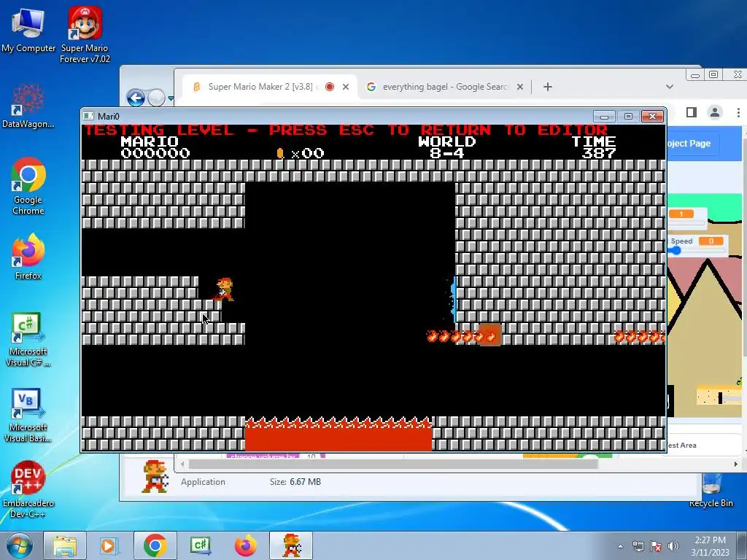Open the My Computer desktop icon
The image size is (747, 560).
pos(28,29)
